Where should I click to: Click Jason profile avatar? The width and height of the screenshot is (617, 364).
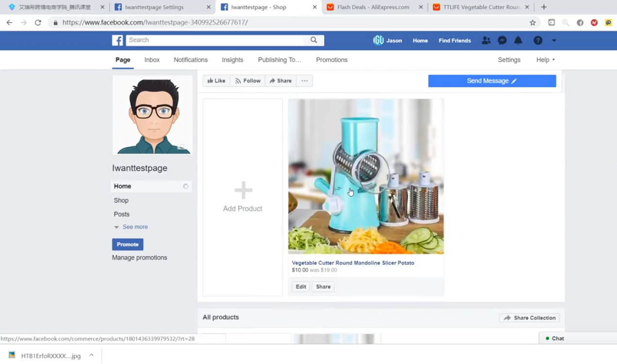point(378,40)
